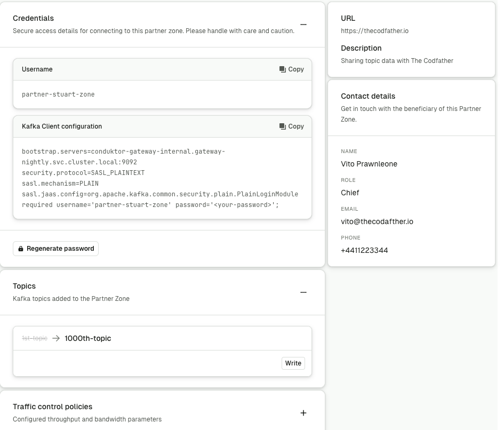Click the arrow icon beside 1000th-topic
This screenshot has height=430, width=504.
coord(56,338)
